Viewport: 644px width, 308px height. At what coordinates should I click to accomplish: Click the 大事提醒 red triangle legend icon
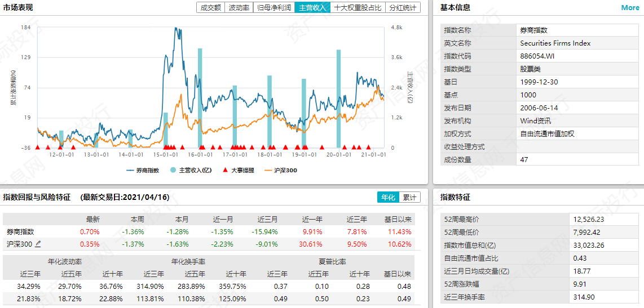(x=225, y=170)
